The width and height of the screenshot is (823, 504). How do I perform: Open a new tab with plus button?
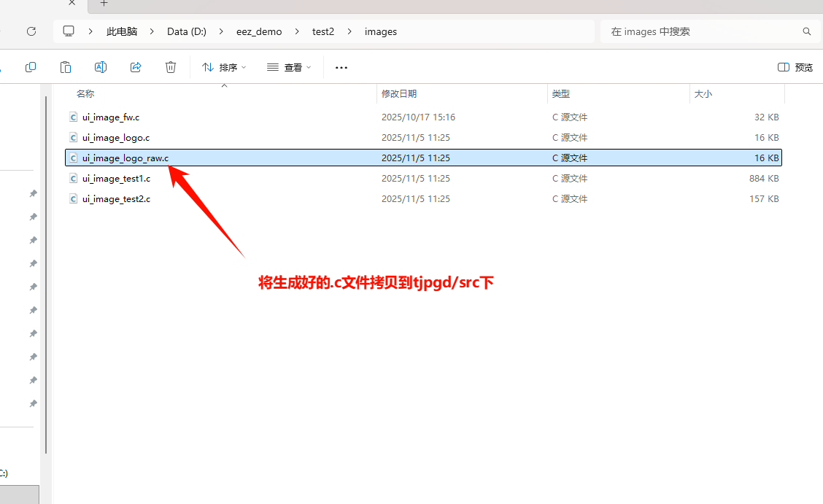[104, 4]
